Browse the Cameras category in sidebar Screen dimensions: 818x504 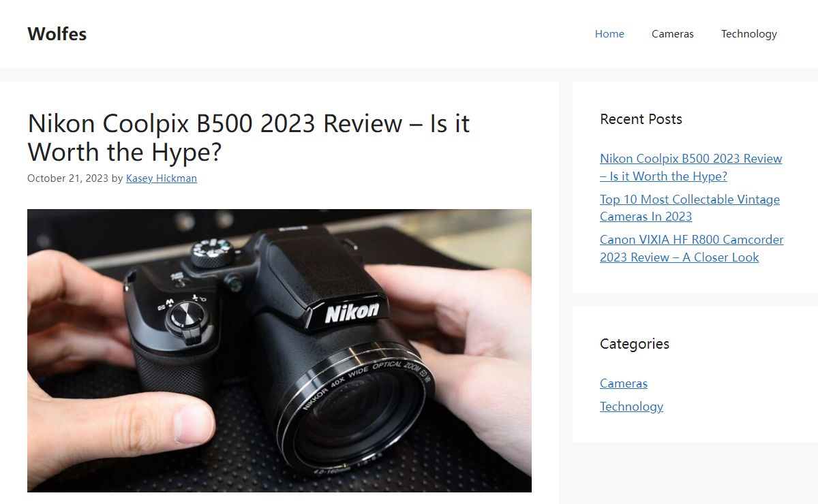(624, 383)
